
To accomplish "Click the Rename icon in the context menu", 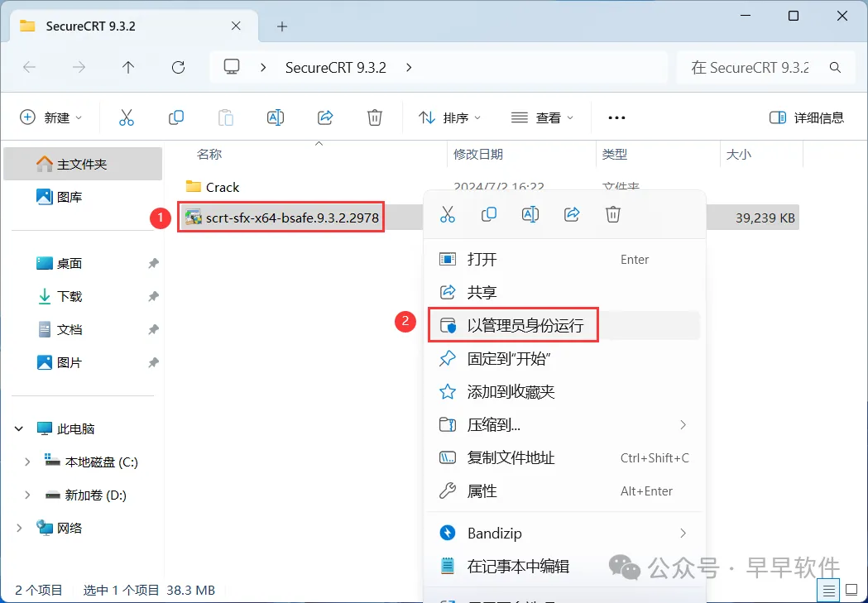I will pyautogui.click(x=530, y=214).
